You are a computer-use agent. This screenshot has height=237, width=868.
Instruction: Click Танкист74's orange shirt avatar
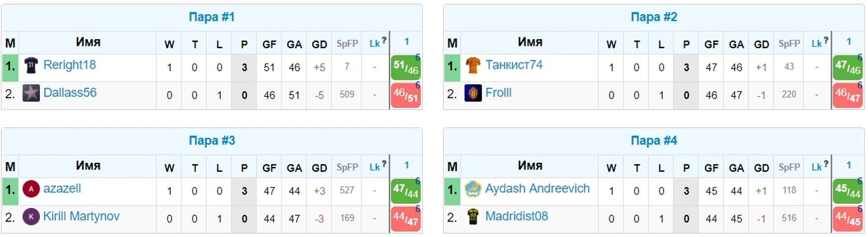tap(473, 65)
